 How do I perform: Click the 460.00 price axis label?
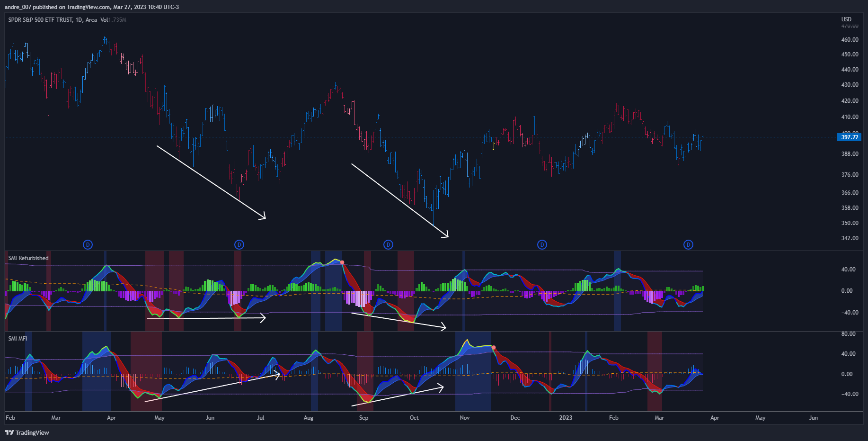point(850,40)
